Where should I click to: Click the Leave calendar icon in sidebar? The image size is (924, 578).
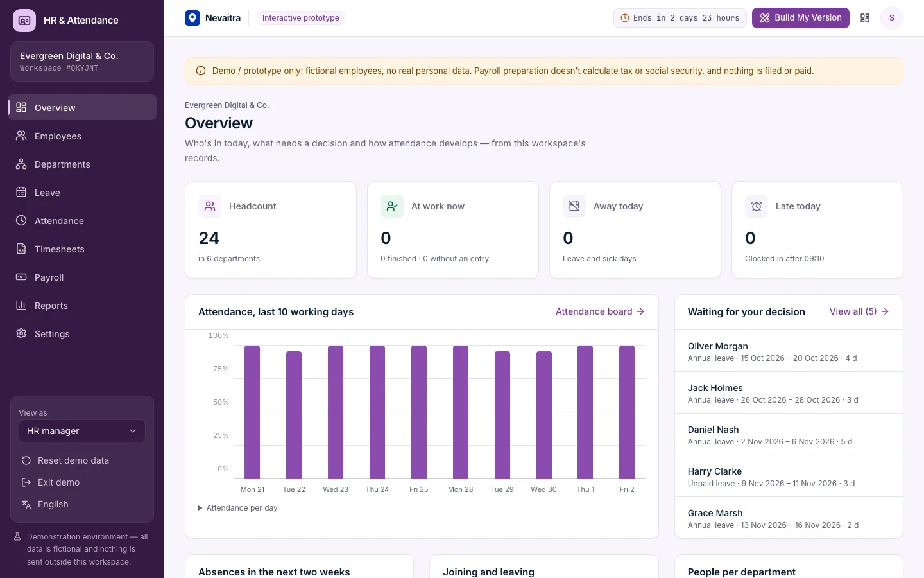tap(21, 192)
